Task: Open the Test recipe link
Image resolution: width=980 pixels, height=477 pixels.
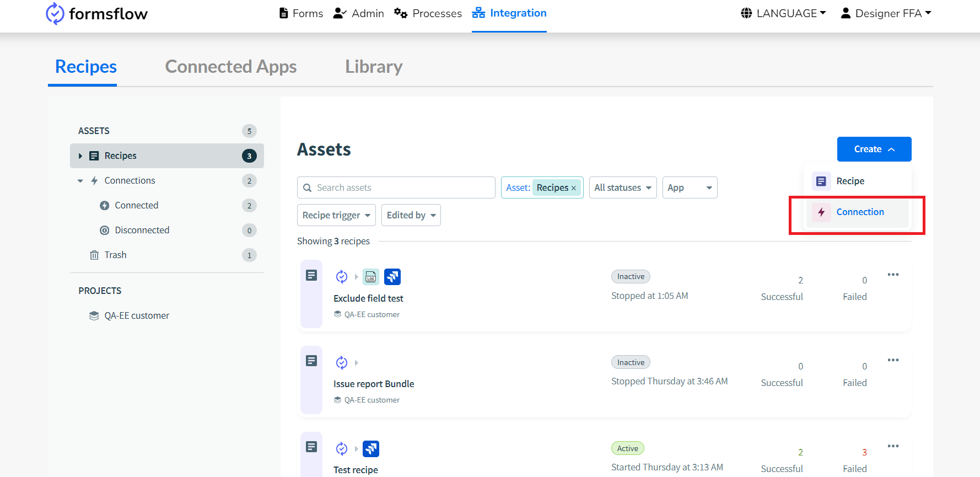Action: pyautogui.click(x=356, y=470)
